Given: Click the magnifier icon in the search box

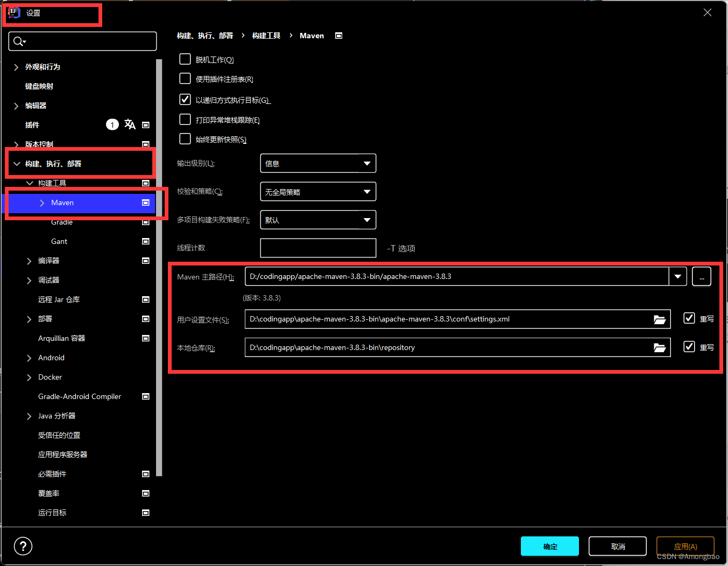Looking at the screenshot, I should 18,41.
